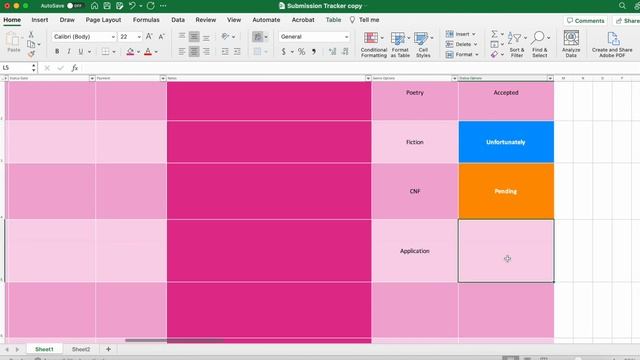Open Sort & Filter
Screen dimensions: 640x360
(x=517, y=44)
